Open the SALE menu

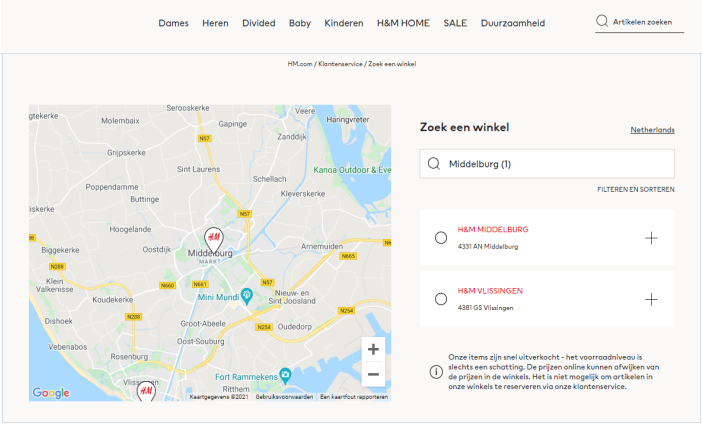(455, 23)
